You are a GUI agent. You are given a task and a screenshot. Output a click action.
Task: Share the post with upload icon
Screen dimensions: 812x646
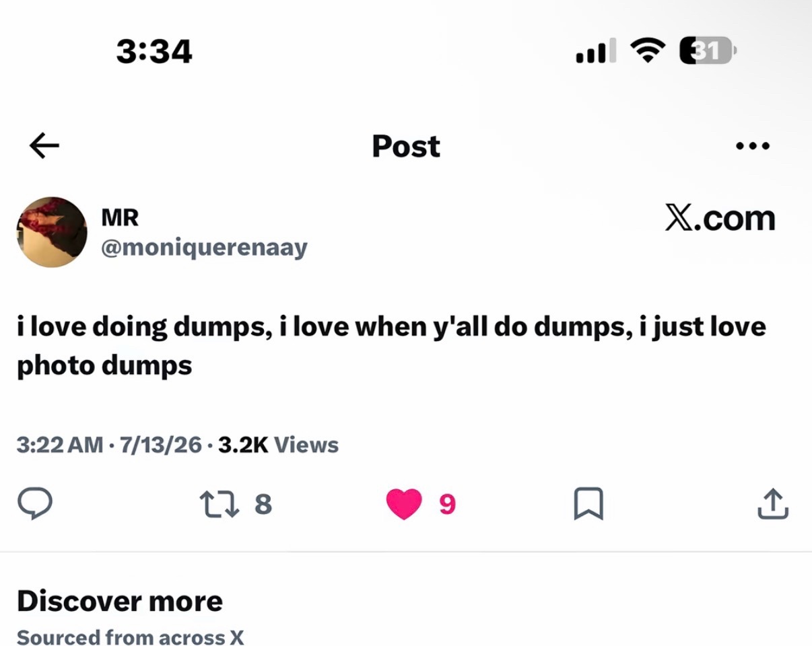[x=773, y=503]
